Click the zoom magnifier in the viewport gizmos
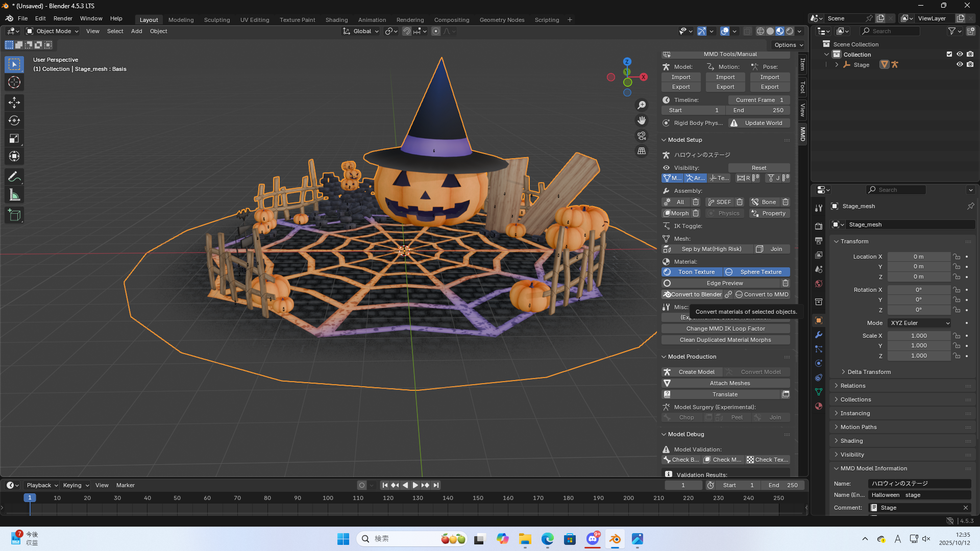Screen dimensions: 980x551 click(642, 105)
